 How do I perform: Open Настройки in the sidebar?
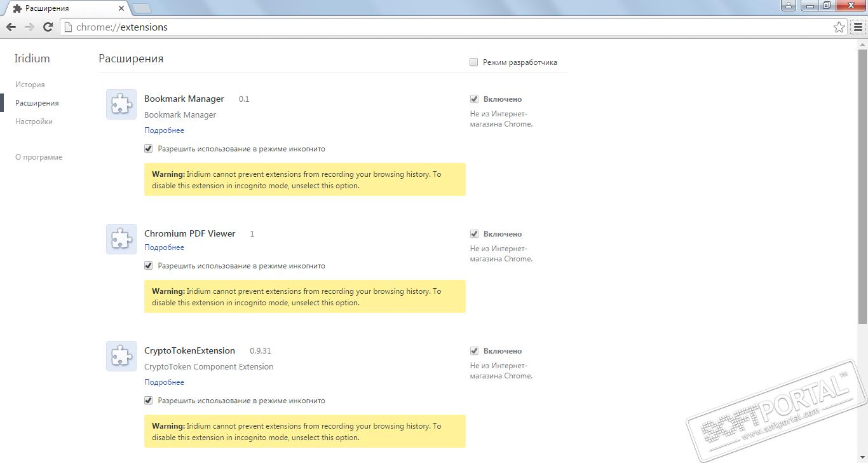click(x=34, y=121)
